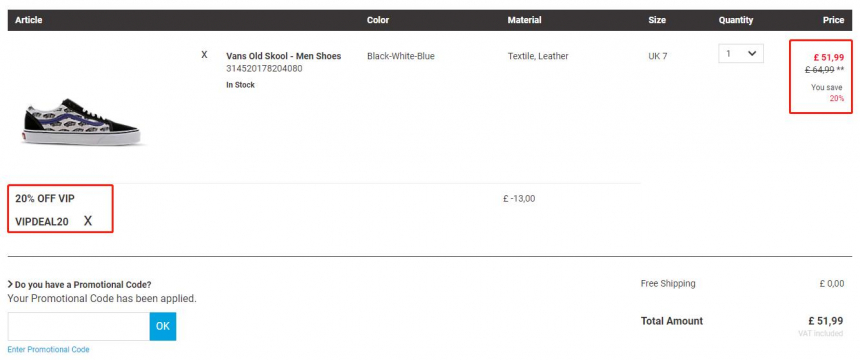This screenshot has width=860, height=360.
Task: Click the Size column header
Action: point(657,20)
